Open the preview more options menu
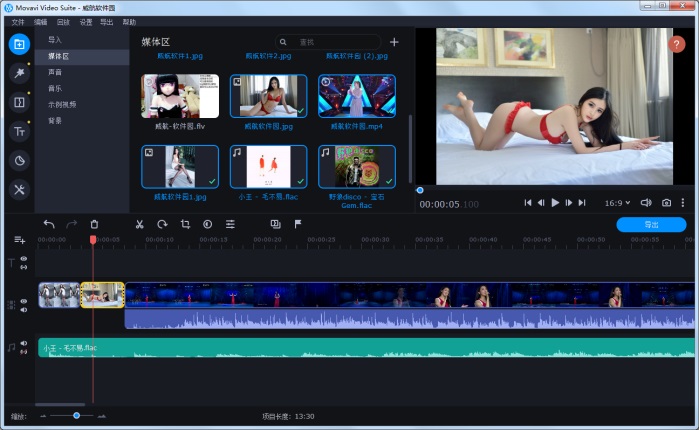The width and height of the screenshot is (699, 430). 684,203
